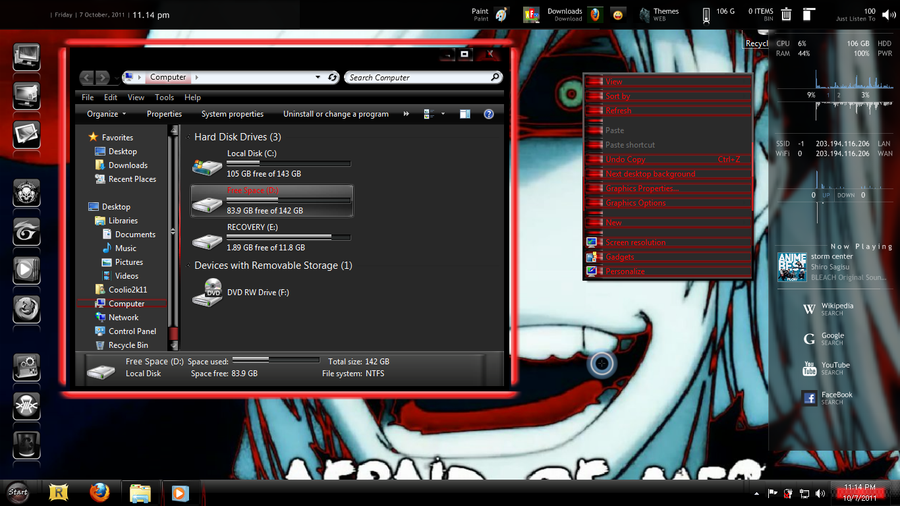Select Libraries in navigation pane

[x=117, y=221]
